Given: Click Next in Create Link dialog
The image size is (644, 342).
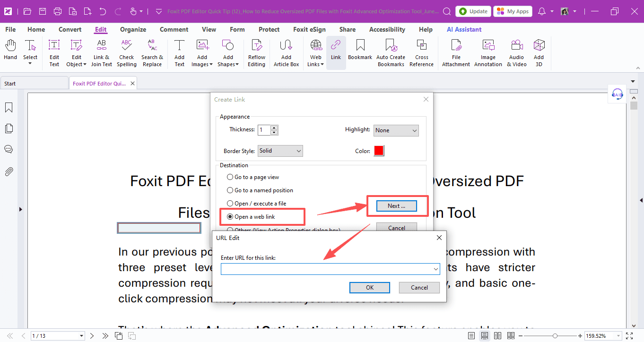Looking at the screenshot, I should tap(397, 206).
